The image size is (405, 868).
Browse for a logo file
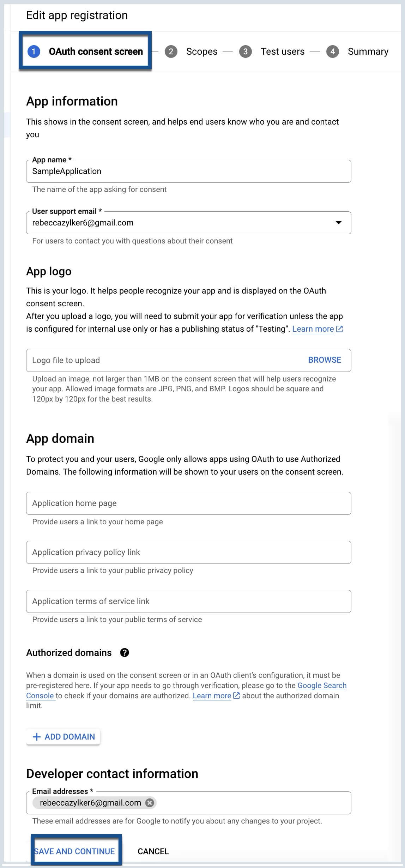[325, 360]
